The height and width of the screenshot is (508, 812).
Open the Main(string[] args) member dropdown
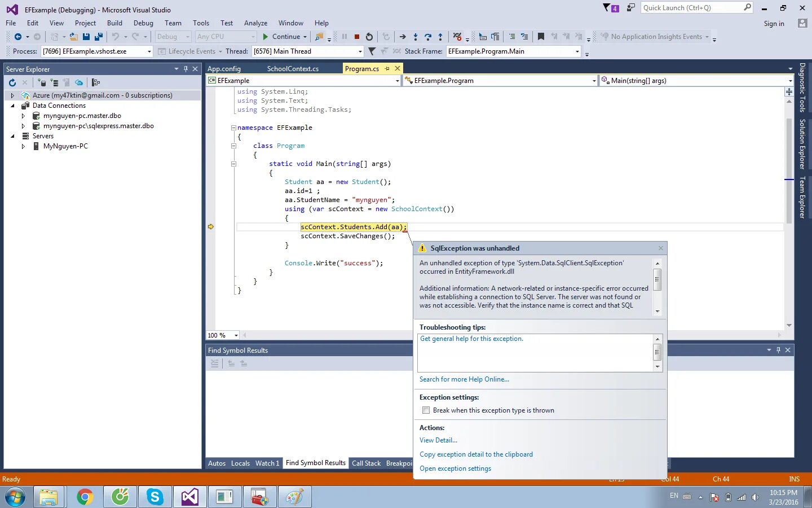790,81
